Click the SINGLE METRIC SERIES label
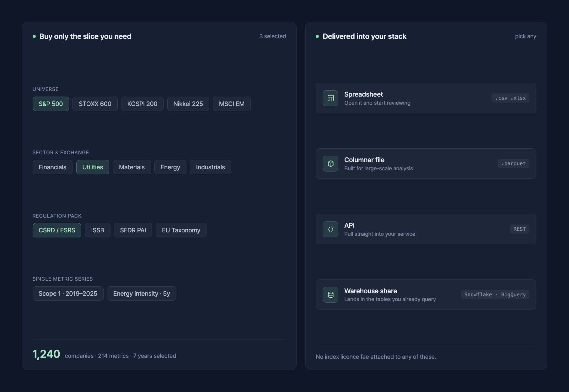This screenshot has height=392, width=569. tap(63, 279)
